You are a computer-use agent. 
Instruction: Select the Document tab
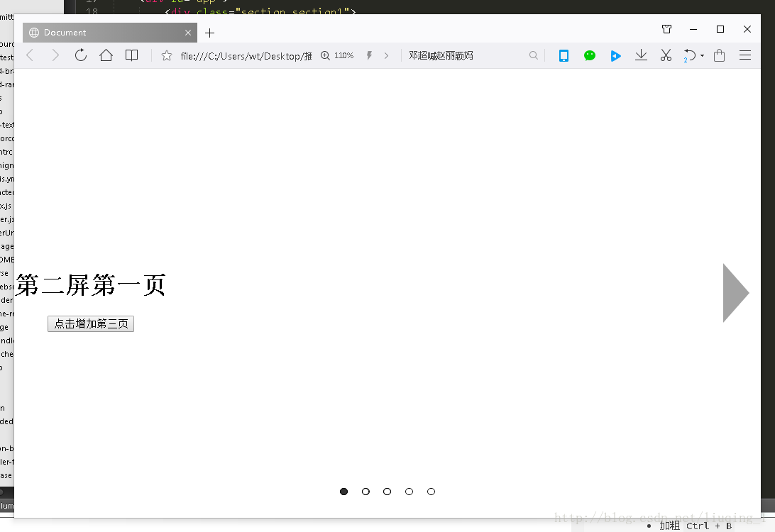tap(110, 33)
